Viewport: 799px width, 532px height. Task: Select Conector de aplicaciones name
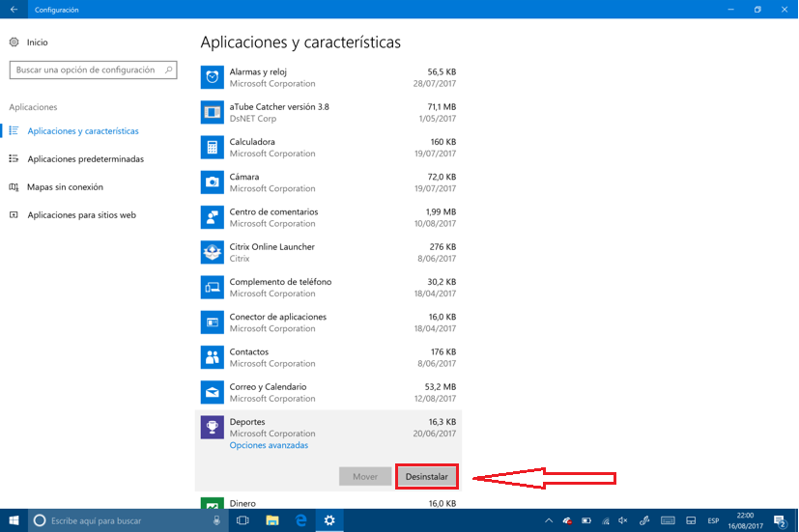click(277, 317)
